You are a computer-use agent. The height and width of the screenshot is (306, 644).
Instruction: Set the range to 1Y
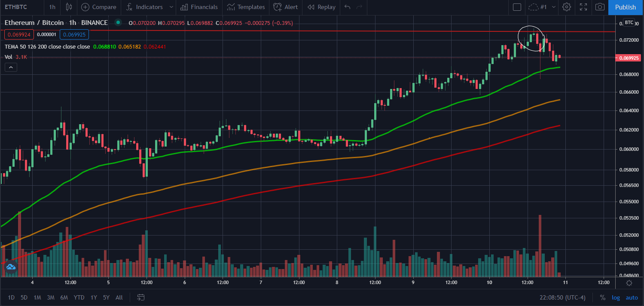(x=94, y=297)
